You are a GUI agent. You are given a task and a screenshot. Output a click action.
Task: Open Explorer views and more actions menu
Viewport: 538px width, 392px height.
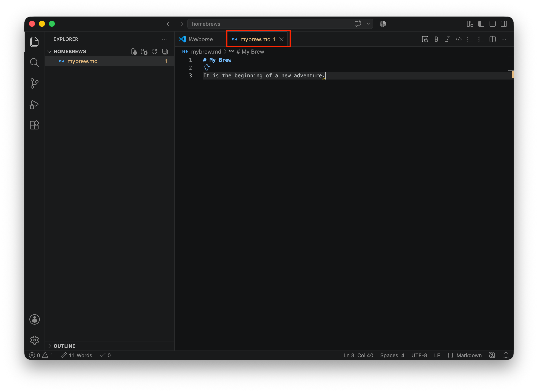point(164,39)
